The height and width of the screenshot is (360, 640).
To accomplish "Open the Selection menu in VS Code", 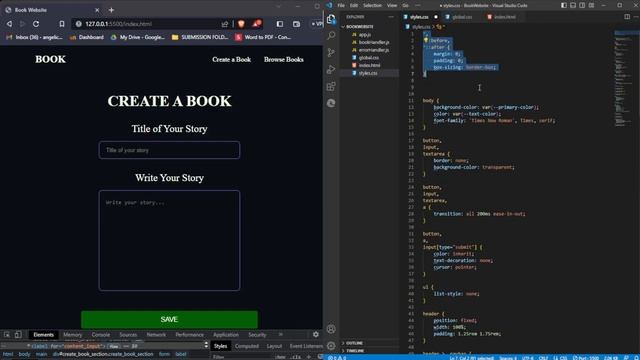I will 372,5.
